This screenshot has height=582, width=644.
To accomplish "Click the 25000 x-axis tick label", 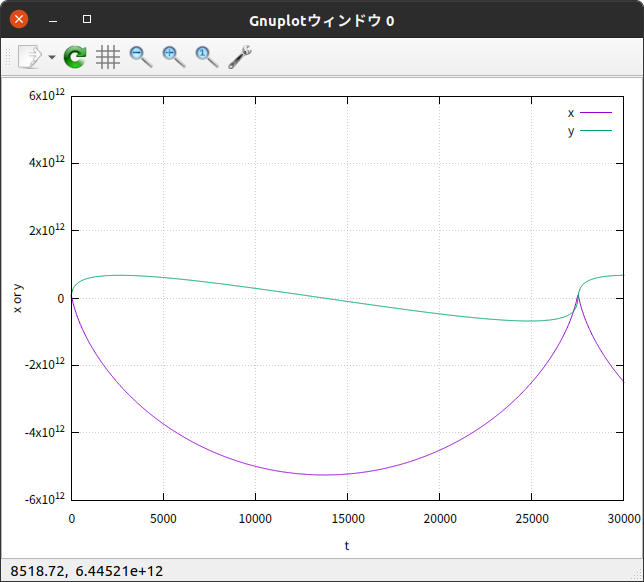I will [532, 519].
